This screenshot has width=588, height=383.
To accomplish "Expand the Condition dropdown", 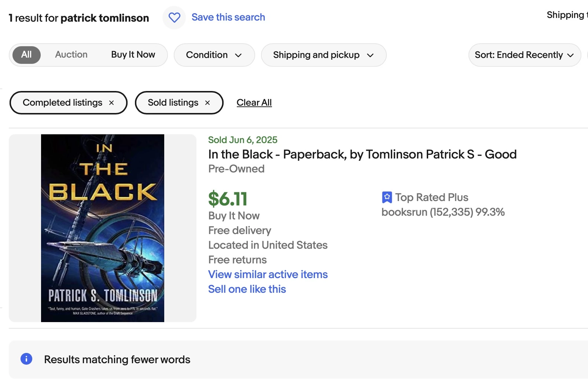I will coord(214,55).
